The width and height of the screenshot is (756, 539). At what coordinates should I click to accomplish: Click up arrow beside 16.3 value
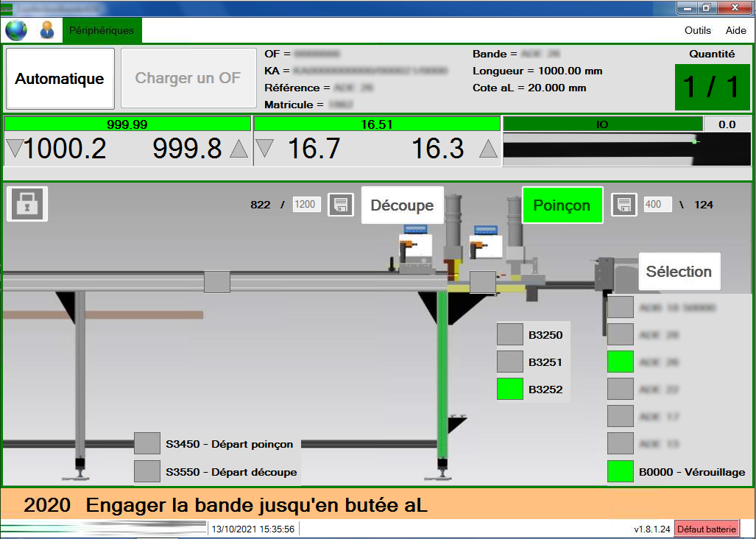click(488, 149)
